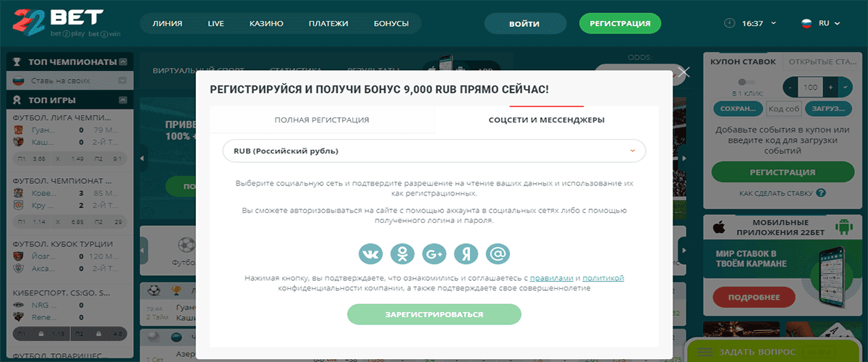The width and height of the screenshot is (868, 362).
Task: Sign up via the Odnoklassniki icon
Action: (x=402, y=253)
